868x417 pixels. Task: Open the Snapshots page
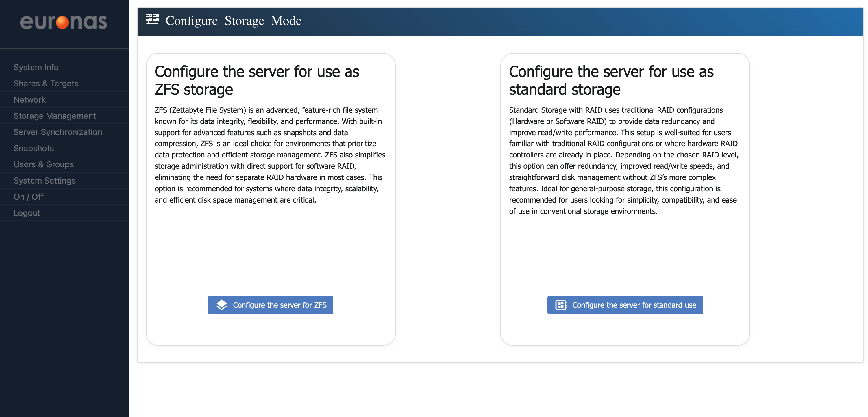[x=34, y=148]
